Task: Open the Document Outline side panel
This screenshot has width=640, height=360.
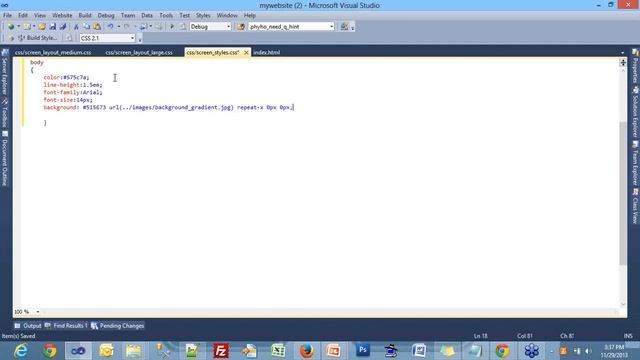Action: [x=5, y=158]
